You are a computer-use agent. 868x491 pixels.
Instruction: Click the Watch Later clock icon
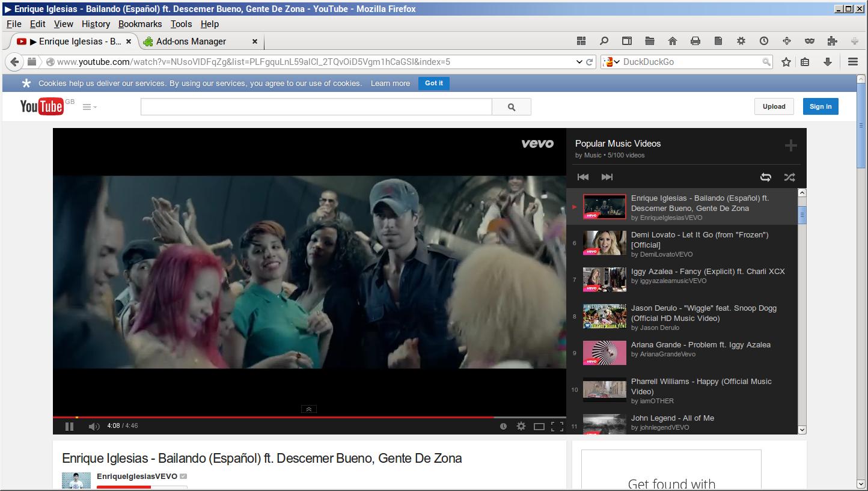coord(503,426)
